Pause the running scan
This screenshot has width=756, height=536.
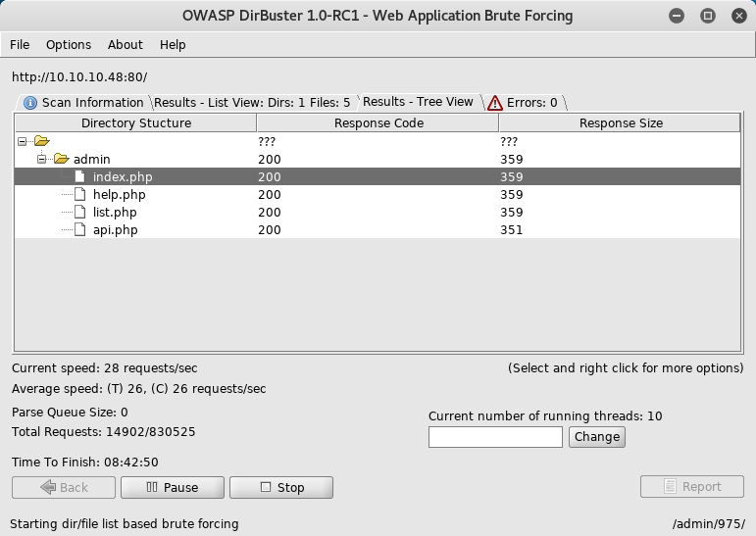(x=172, y=487)
